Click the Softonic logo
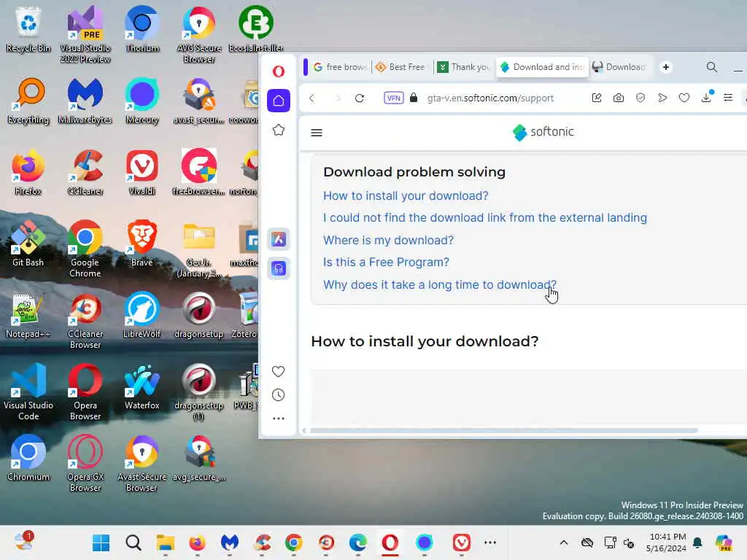747x560 pixels. 543,133
